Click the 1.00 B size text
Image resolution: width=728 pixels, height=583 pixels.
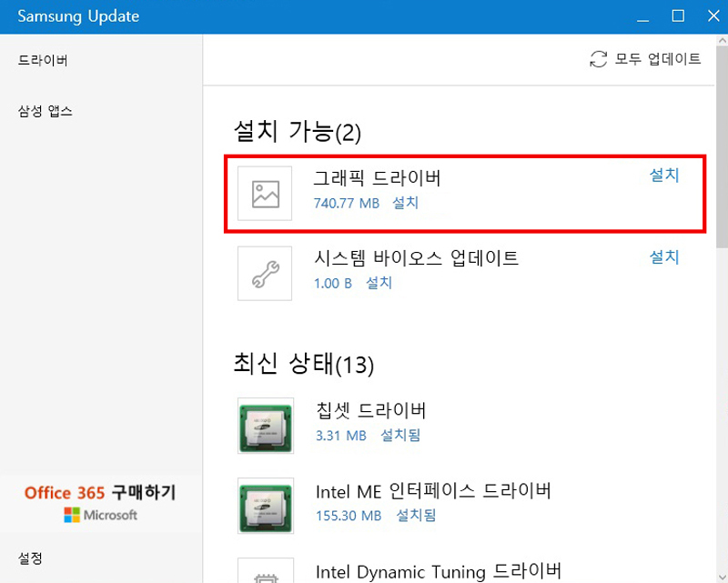pos(333,283)
